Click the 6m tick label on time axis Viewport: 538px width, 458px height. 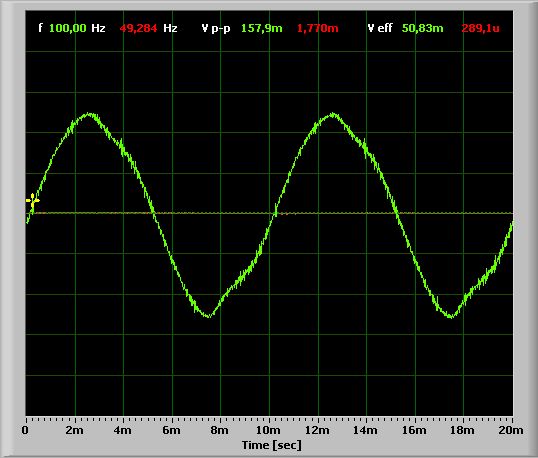pos(171,430)
